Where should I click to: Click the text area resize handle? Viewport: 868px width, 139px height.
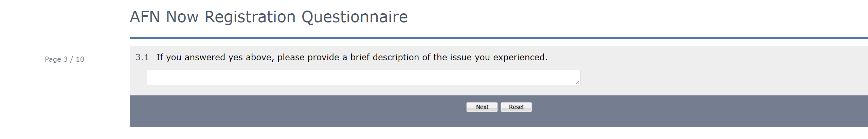[578, 82]
